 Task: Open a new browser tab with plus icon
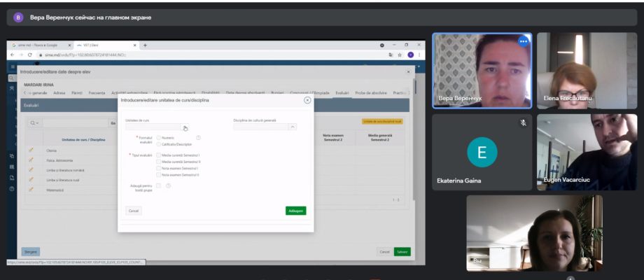pos(145,45)
